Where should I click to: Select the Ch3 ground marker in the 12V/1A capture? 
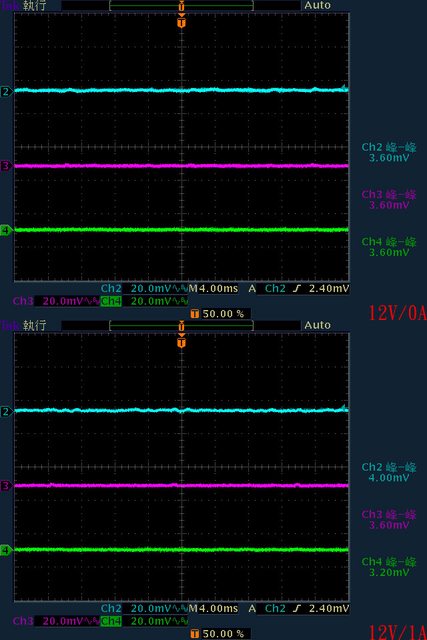pos(6,486)
